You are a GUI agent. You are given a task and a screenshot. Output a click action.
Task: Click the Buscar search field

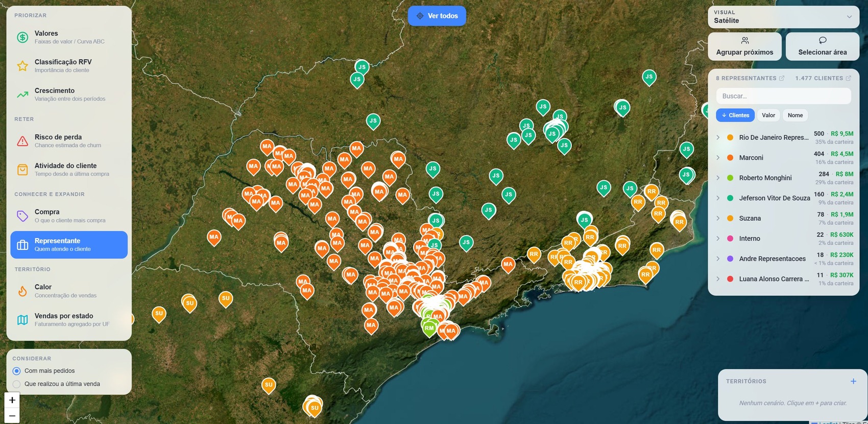[x=784, y=96]
